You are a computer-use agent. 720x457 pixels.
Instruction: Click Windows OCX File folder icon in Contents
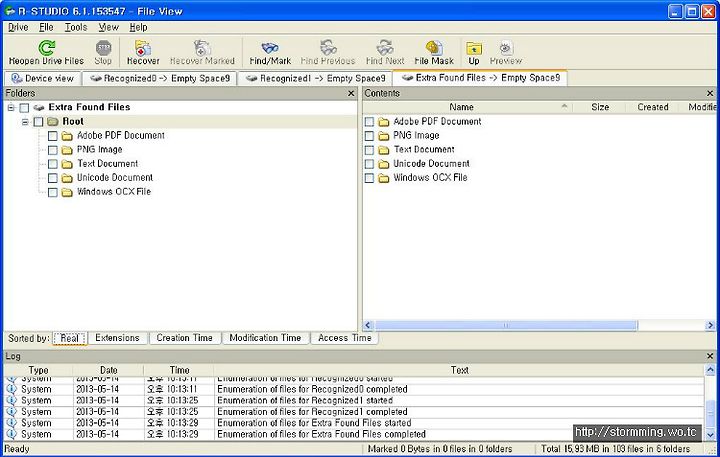[x=384, y=178]
